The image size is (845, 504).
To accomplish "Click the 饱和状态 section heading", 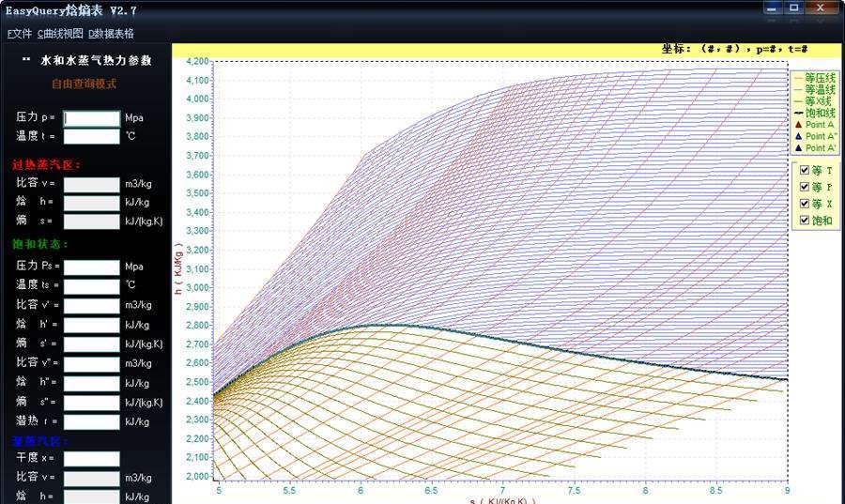I will 39,244.
